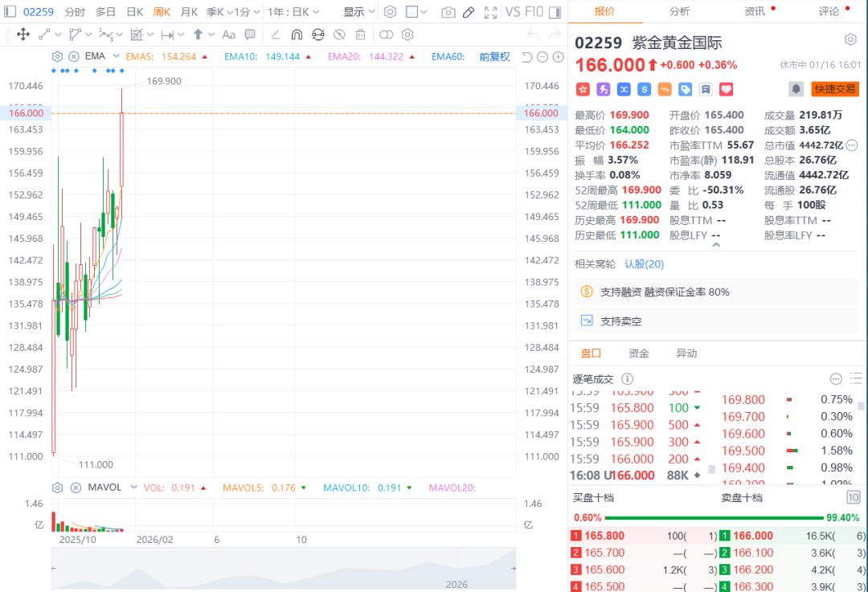Toggle the left sidebar panel icon
This screenshot has width=868, height=592.
10,11
